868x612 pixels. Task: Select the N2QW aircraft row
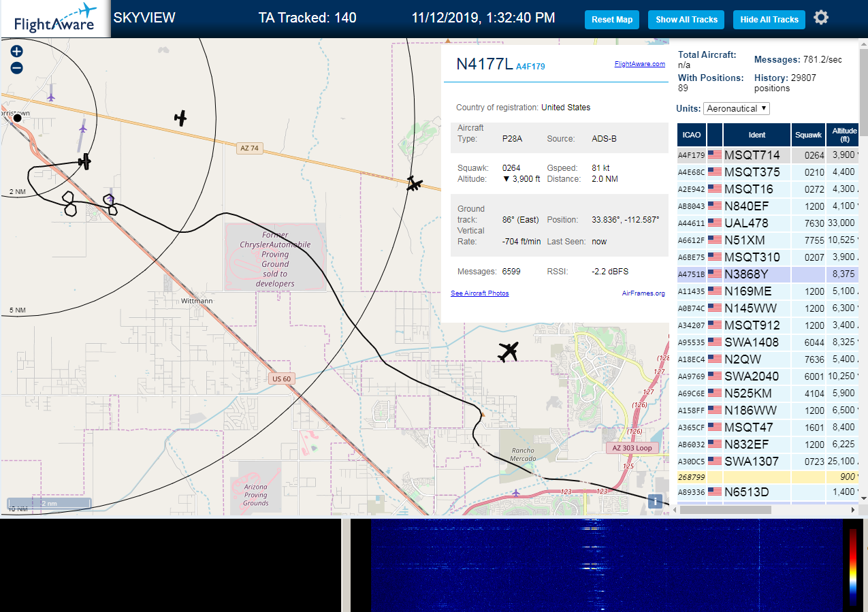768,359
